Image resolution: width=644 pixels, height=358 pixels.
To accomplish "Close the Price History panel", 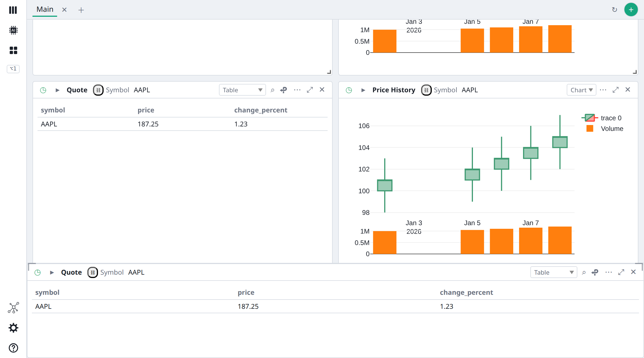I will point(628,89).
